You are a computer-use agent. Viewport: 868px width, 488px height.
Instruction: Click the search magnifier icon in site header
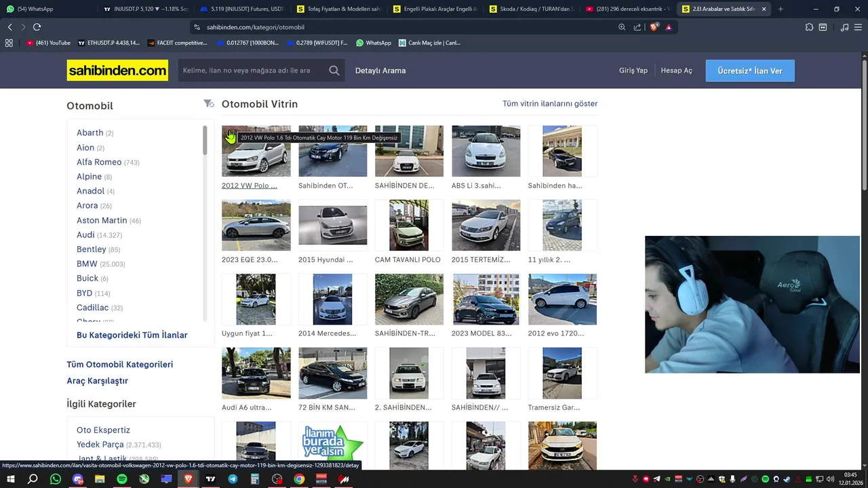(x=334, y=70)
